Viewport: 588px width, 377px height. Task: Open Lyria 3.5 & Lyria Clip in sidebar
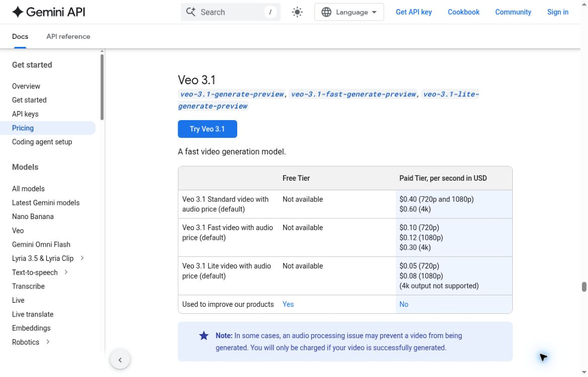tap(43, 258)
